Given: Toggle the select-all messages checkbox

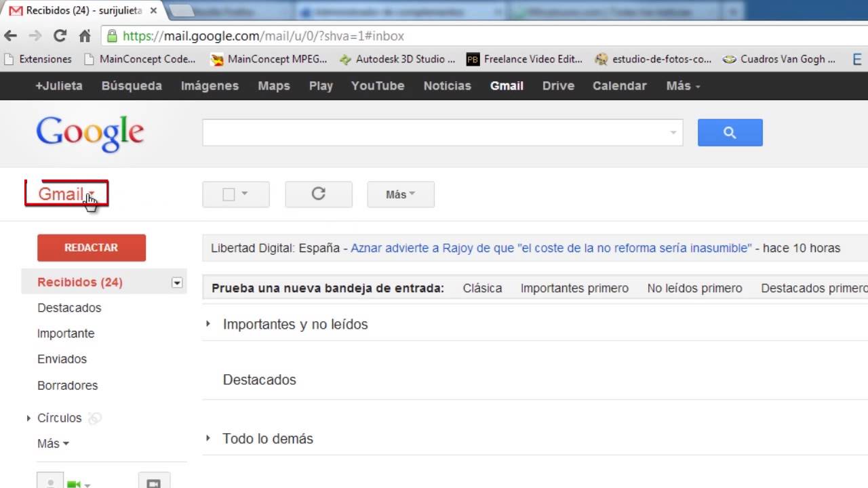Looking at the screenshot, I should (229, 194).
